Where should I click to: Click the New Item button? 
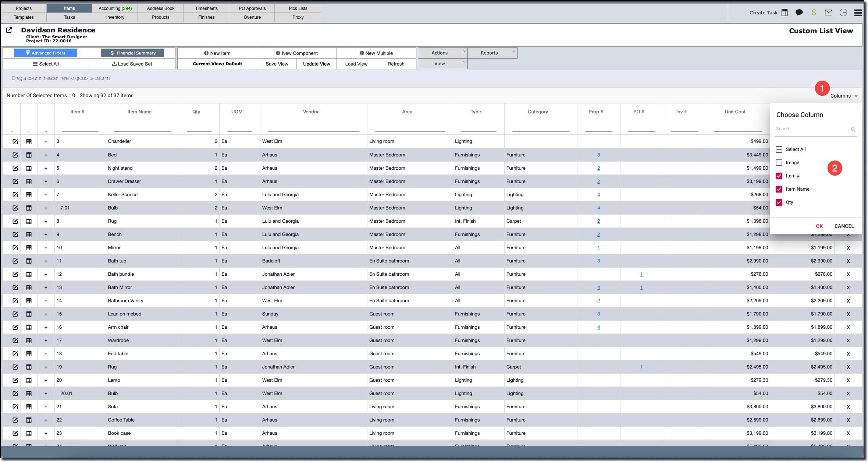[x=217, y=53]
